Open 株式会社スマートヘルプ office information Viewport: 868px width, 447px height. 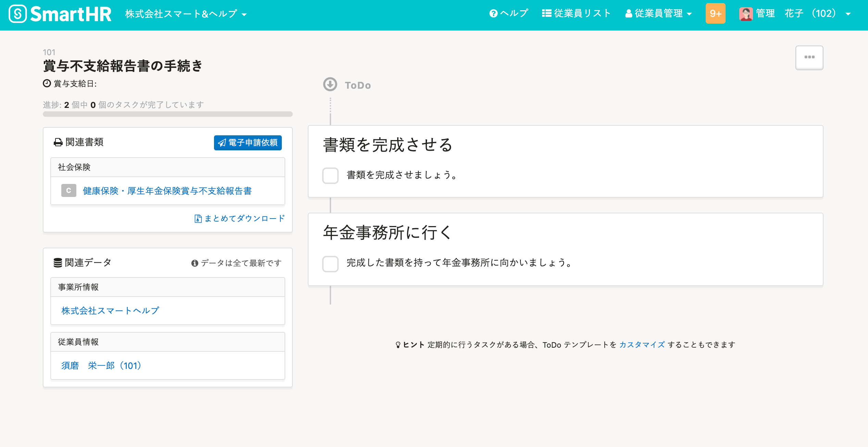tap(110, 311)
